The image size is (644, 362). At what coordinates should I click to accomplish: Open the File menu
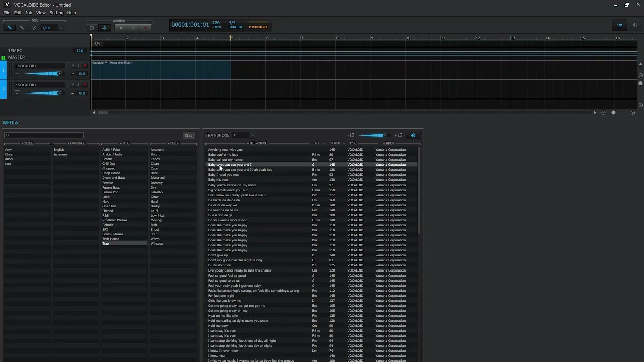tap(7, 13)
